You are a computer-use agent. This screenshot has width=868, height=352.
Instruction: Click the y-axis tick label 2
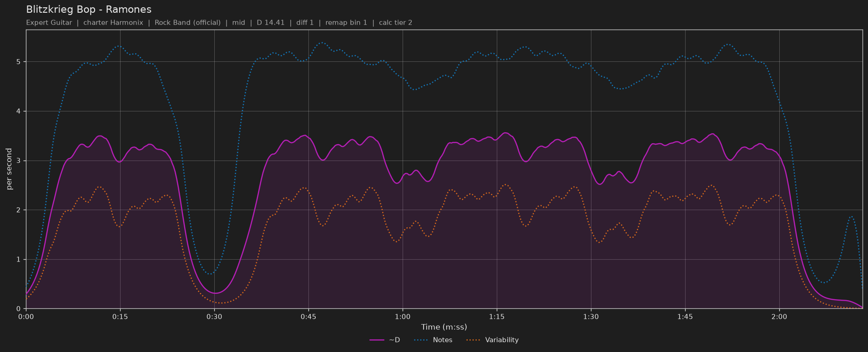pos(19,210)
